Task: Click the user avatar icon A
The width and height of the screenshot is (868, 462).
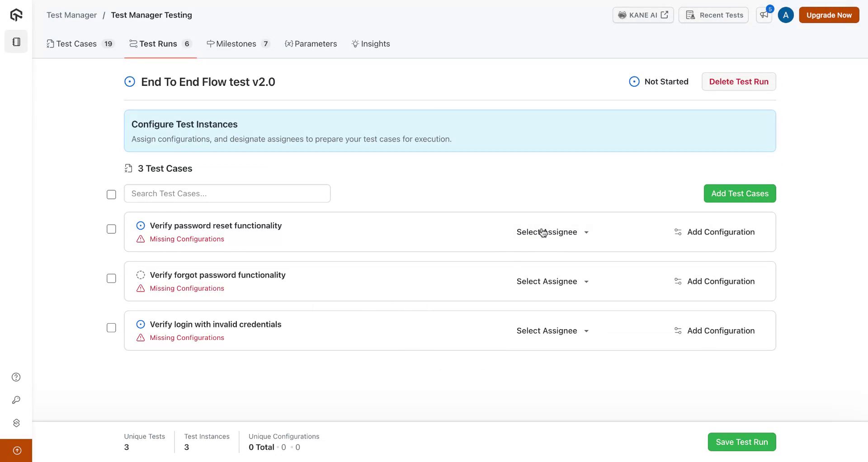Action: [786, 15]
